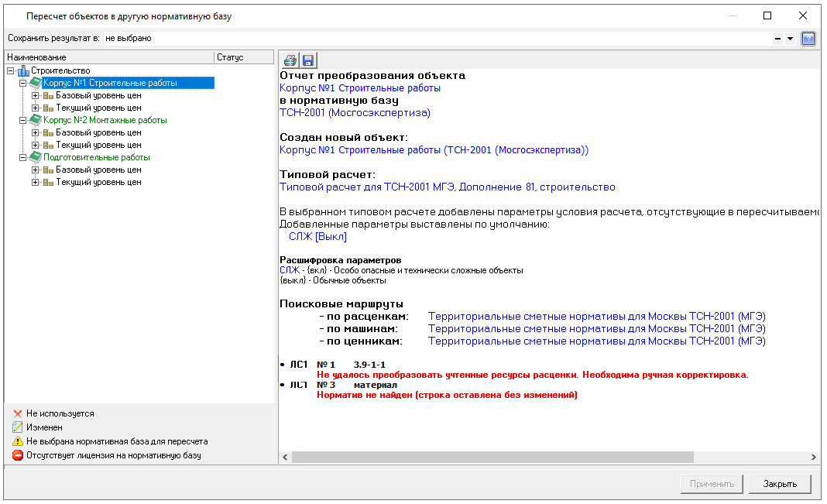This screenshot has height=504, width=827.
Task: Click the green book icon of Корпус №2
Action: (36, 121)
